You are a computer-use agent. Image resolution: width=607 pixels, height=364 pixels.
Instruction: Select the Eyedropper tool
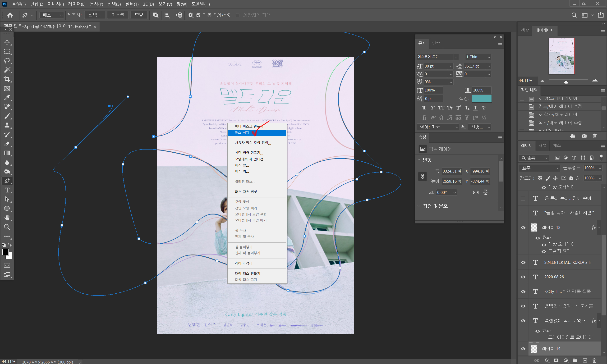[x=7, y=98]
